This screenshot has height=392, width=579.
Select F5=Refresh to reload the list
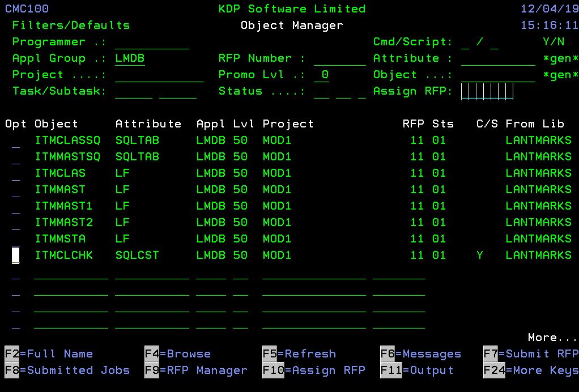point(299,354)
